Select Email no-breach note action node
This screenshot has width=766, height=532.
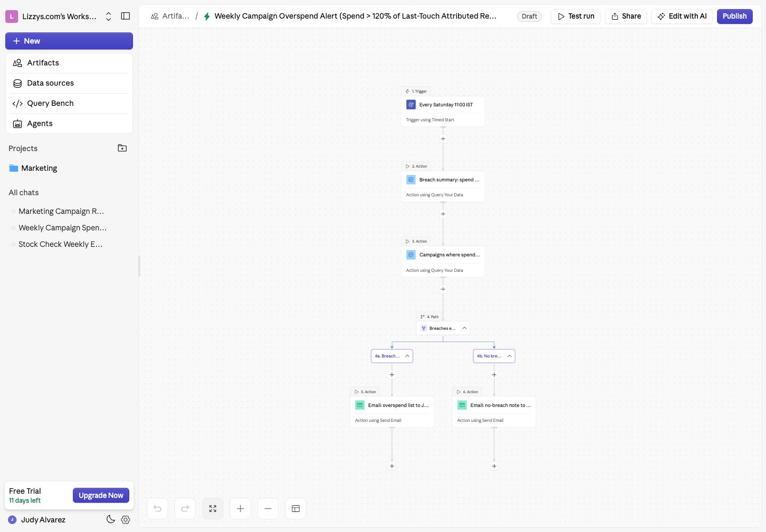[x=494, y=412]
